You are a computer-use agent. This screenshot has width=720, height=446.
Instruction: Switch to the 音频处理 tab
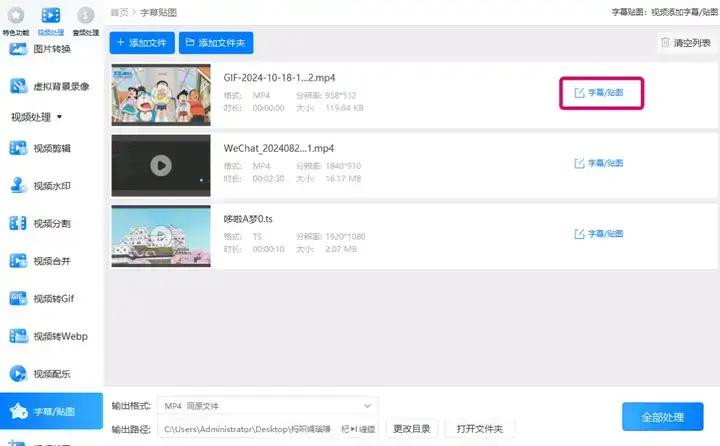[x=85, y=19]
